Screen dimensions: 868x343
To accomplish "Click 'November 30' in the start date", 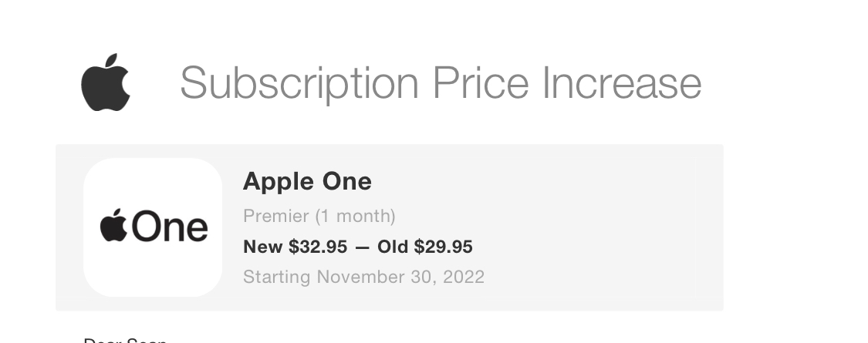I will point(373,277).
